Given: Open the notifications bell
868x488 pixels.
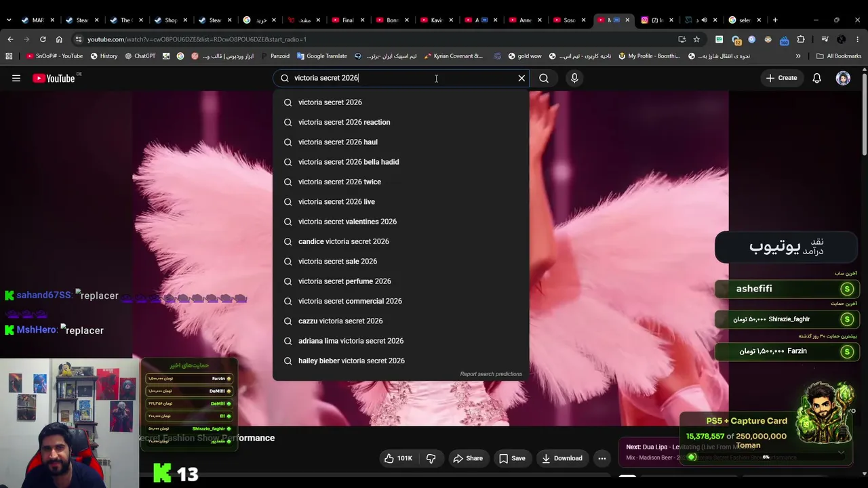Looking at the screenshot, I should [817, 78].
